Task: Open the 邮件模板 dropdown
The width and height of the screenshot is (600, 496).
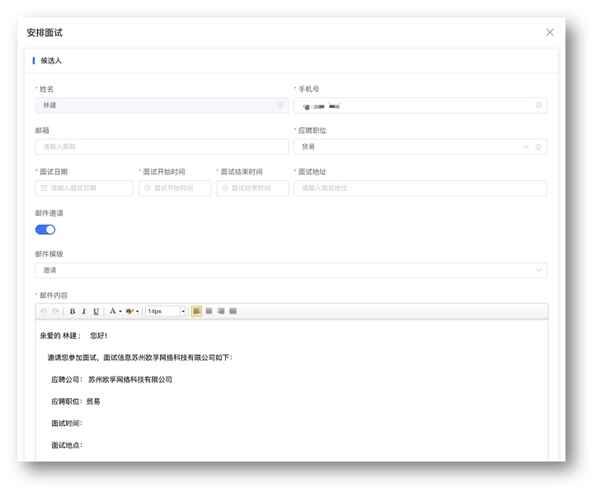Action: click(290, 270)
